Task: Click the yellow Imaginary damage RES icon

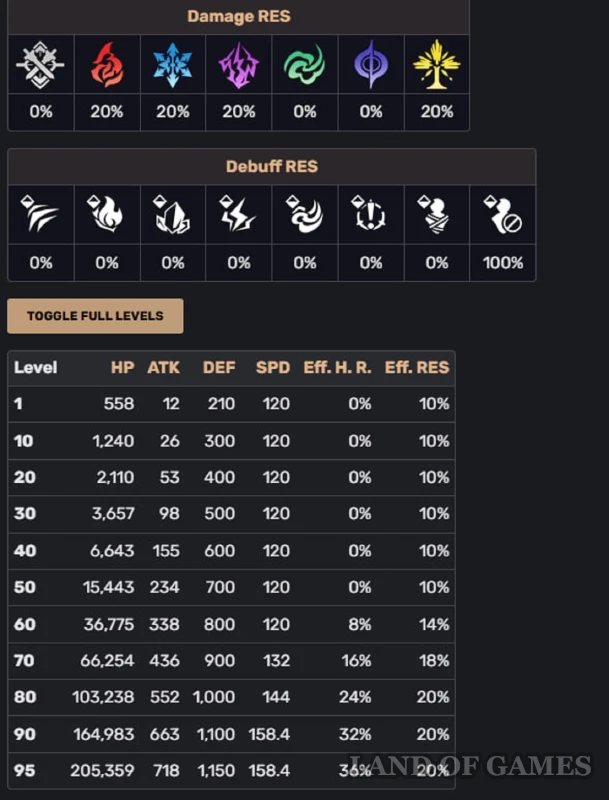Action: [437, 65]
